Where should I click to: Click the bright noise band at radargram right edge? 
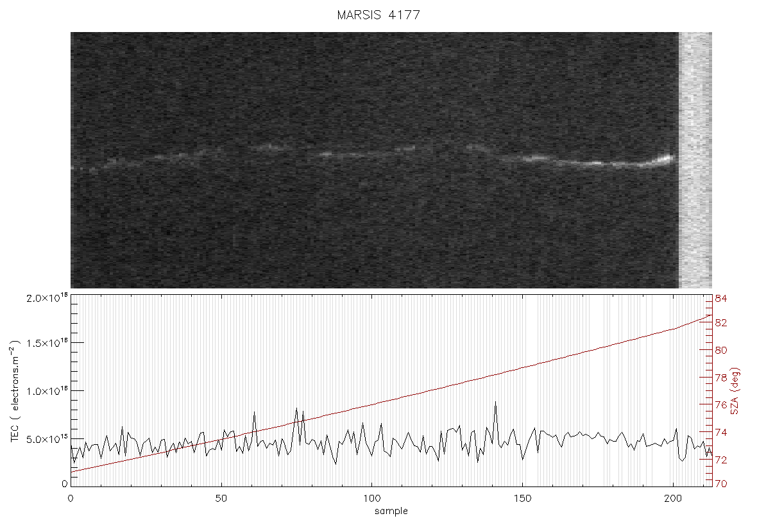click(x=695, y=160)
